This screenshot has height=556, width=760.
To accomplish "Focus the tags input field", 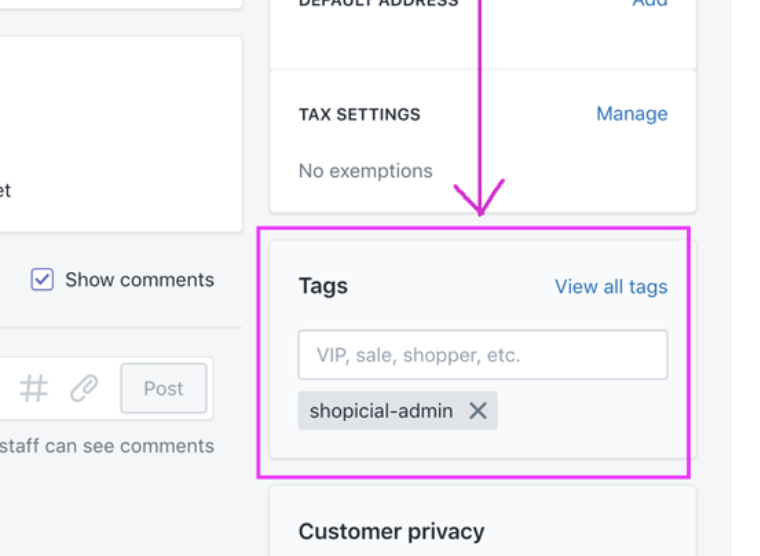I will pyautogui.click(x=482, y=355).
